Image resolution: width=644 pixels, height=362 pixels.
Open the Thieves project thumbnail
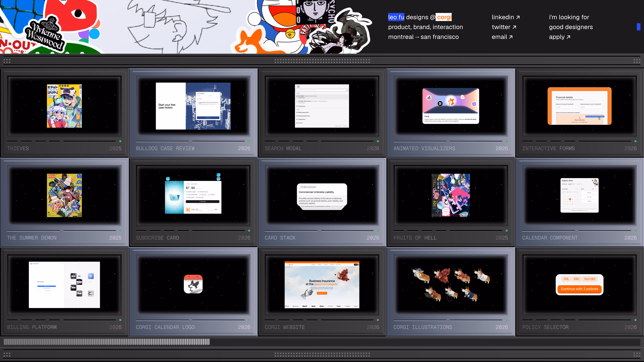[64, 106]
